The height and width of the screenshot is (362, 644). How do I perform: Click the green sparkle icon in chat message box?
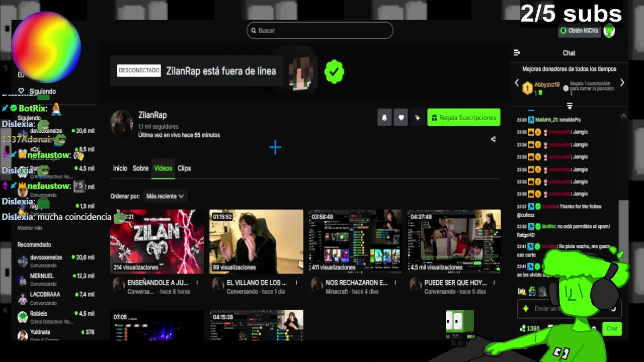526,309
